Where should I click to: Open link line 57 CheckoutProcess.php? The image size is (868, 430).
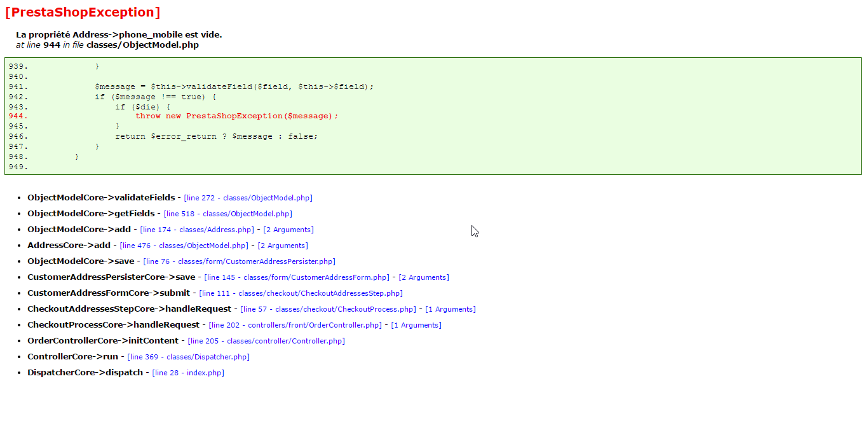coord(329,309)
